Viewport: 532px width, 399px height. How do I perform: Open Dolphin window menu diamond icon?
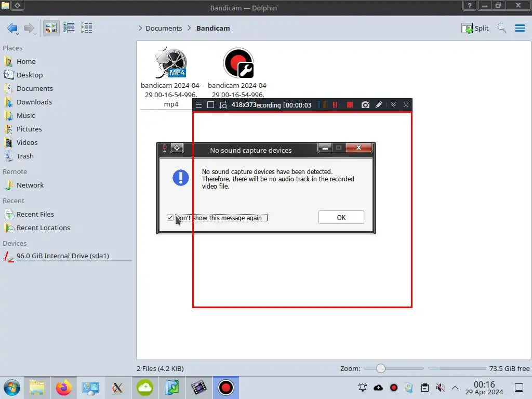(x=18, y=5)
